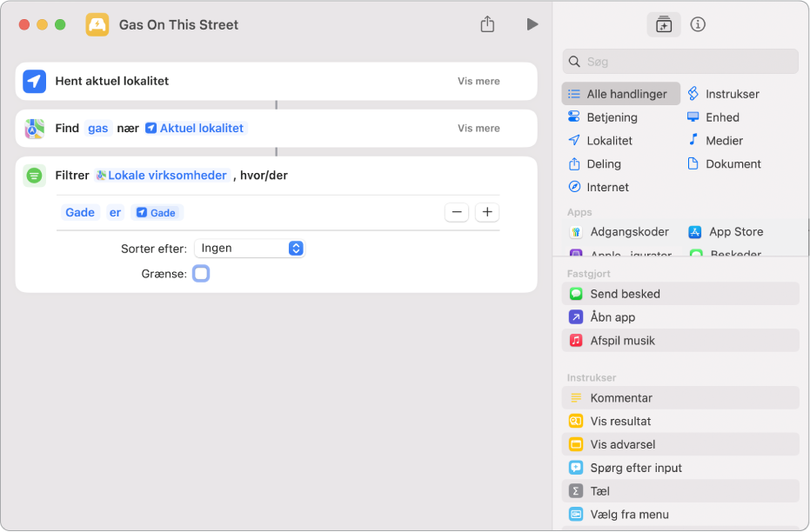The image size is (810, 532).
Task: Select the Betjening category
Action: (603, 117)
